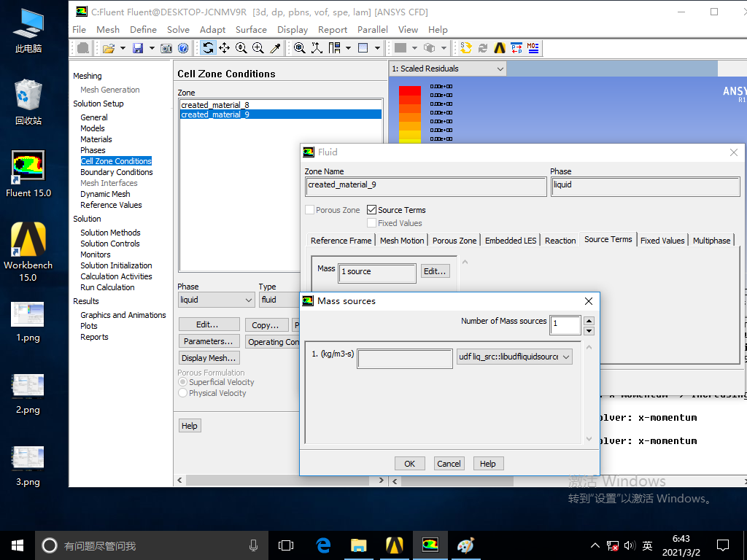Click OK in Mass sources dialog

(410, 463)
